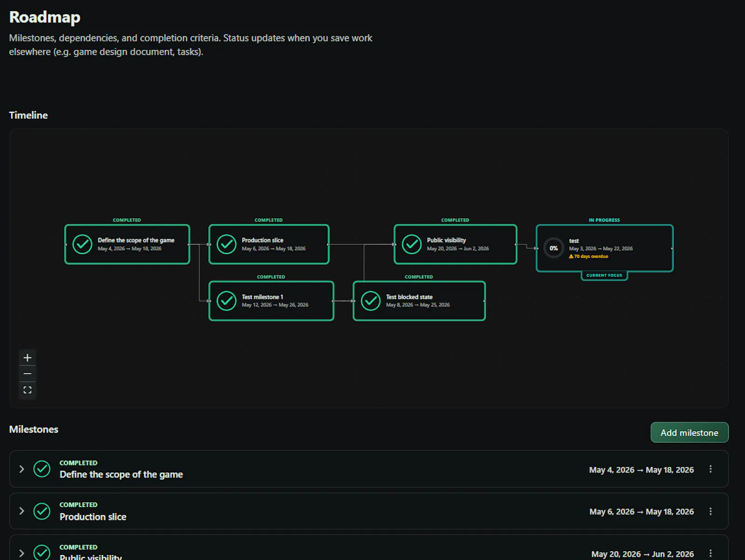Click the May 6, 2026 → May 18, 2026 list date

click(642, 512)
